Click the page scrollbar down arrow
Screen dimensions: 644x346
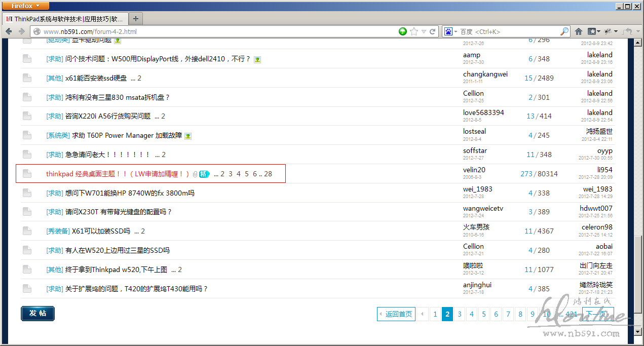coord(638,332)
